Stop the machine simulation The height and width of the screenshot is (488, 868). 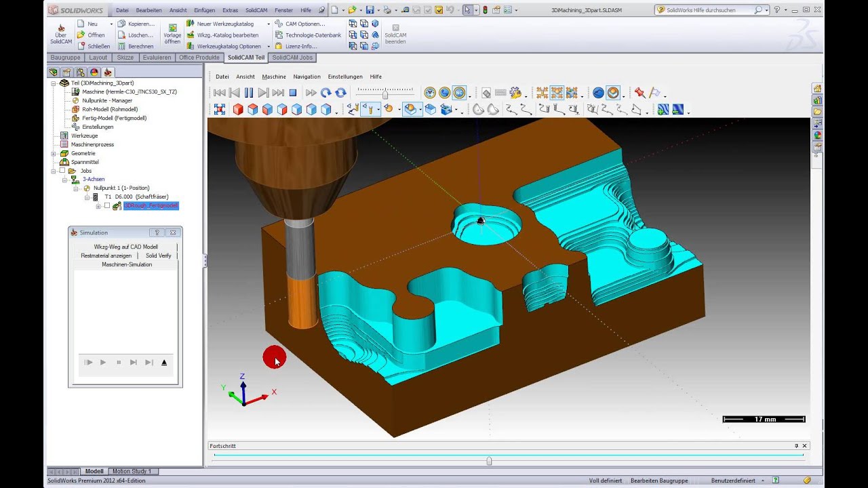coord(293,93)
